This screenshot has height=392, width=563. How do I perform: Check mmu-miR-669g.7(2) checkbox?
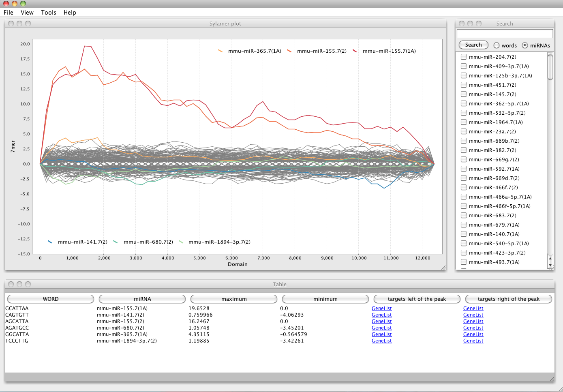point(464,159)
